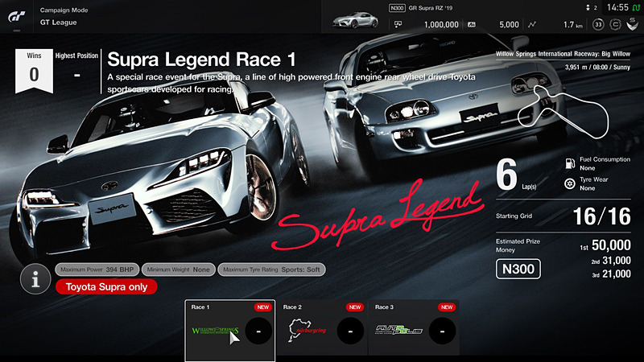Click the 1st prize 50,000 value

[611, 245]
